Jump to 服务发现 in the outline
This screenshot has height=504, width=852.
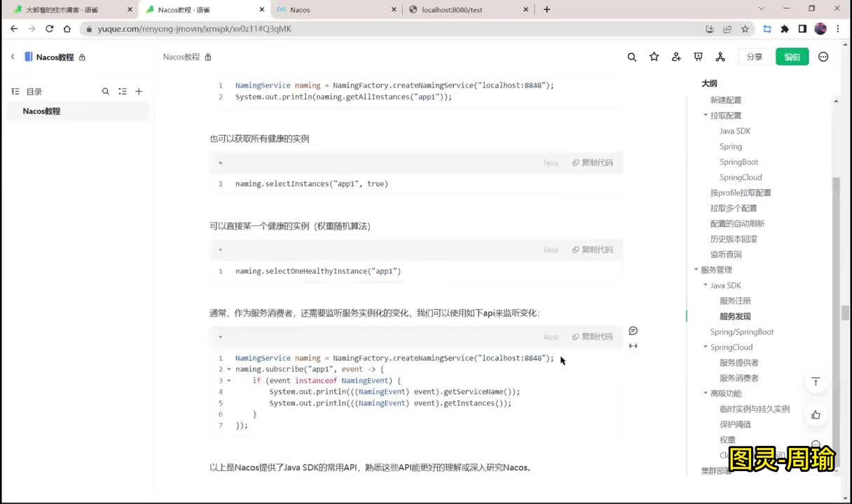735,316
